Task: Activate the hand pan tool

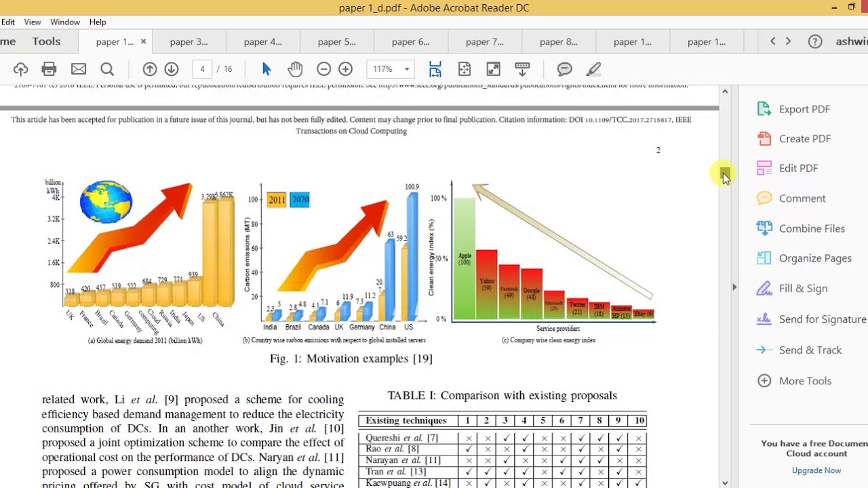Action: pos(295,69)
